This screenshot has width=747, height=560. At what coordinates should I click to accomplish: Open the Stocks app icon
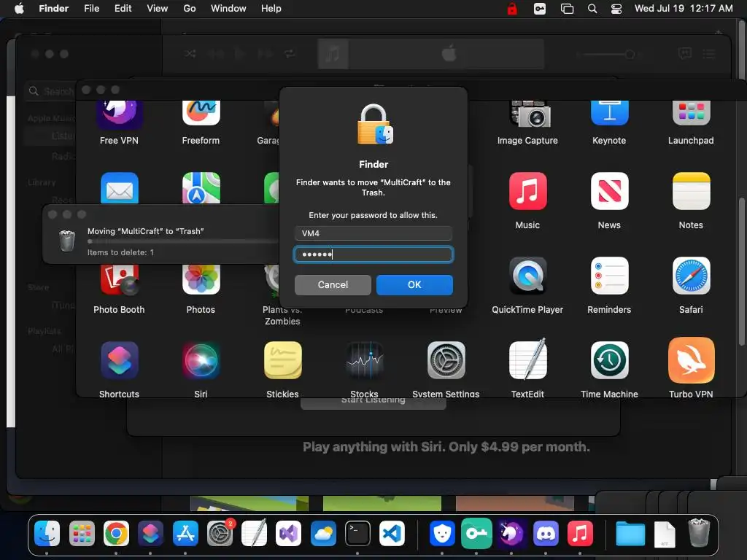365,360
